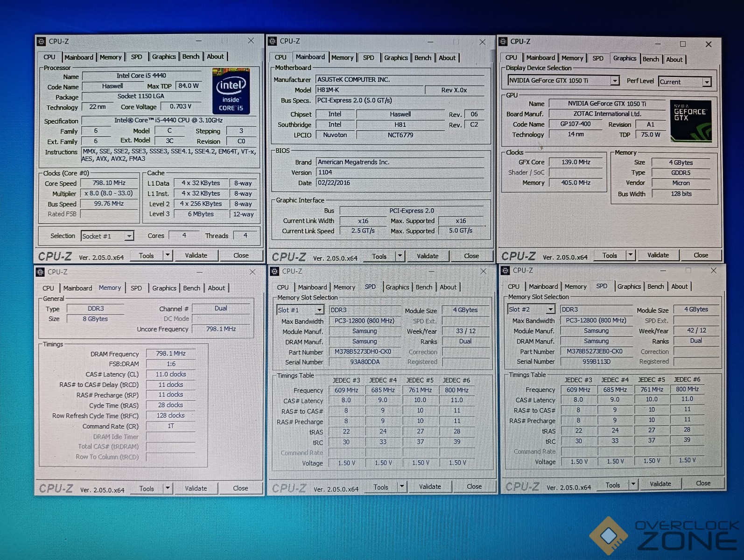Open memory slot dropdown showing Slot #1

[319, 310]
